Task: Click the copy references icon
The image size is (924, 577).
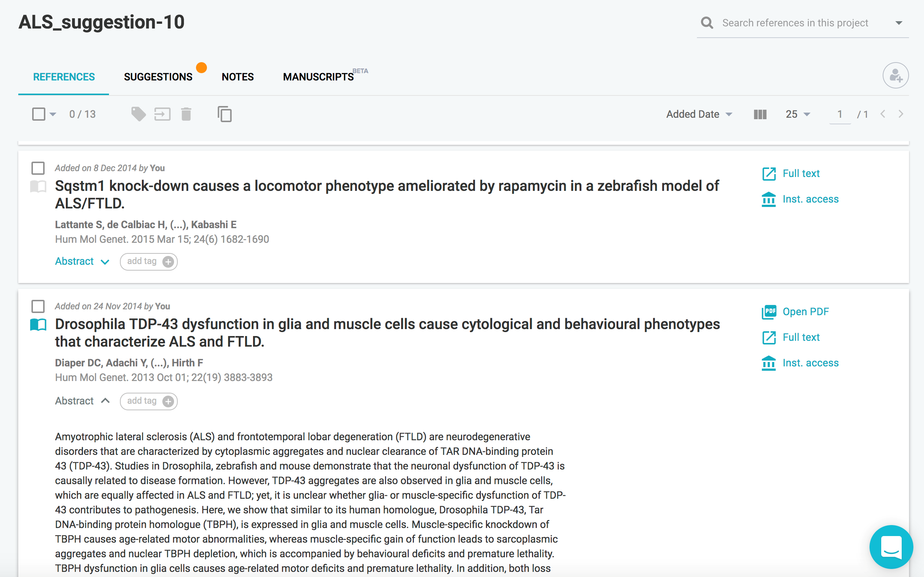Action: (x=225, y=114)
